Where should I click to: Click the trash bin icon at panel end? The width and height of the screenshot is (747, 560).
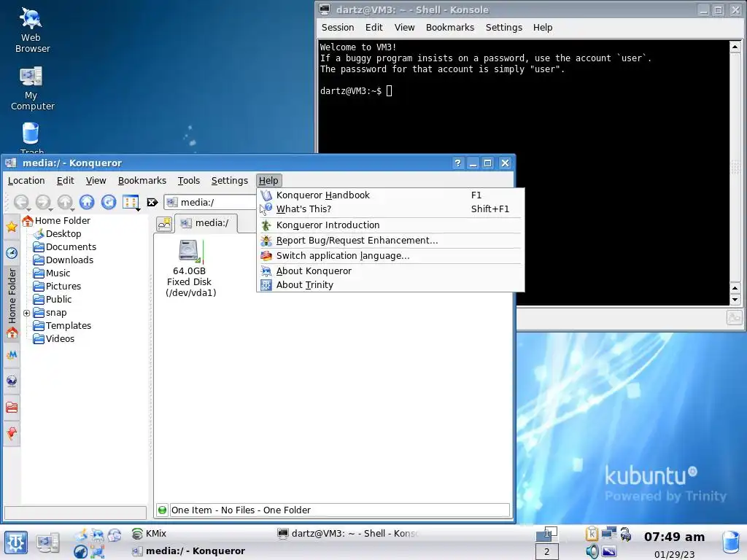[731, 542]
